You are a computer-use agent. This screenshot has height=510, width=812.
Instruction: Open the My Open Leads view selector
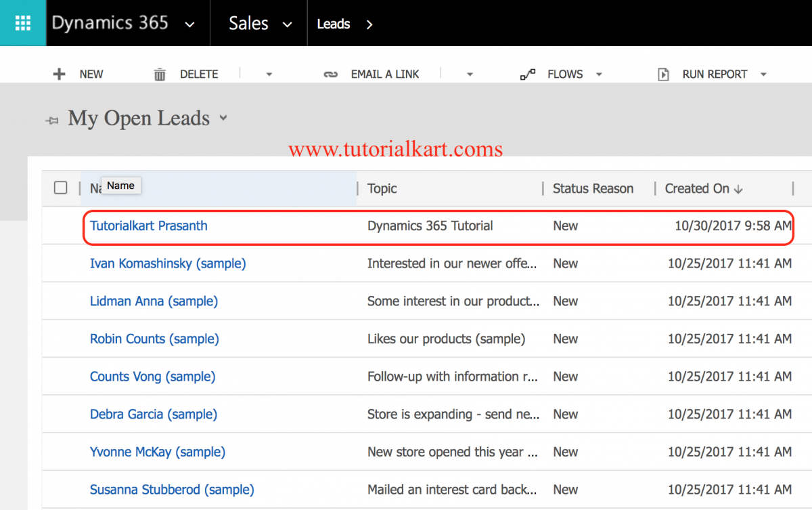223,118
